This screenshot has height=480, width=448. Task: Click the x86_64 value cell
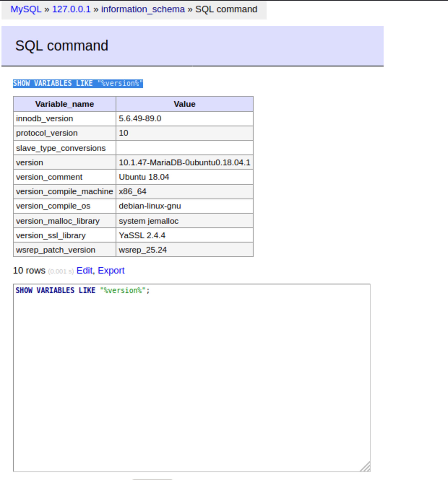pyautogui.click(x=132, y=191)
